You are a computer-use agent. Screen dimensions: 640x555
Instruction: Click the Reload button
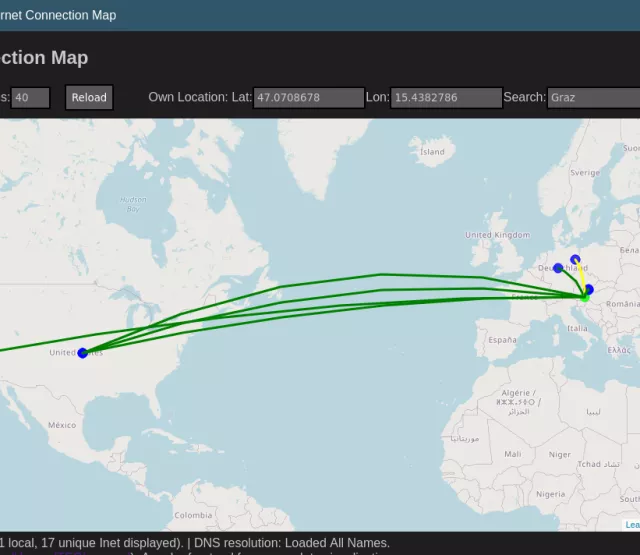click(89, 97)
